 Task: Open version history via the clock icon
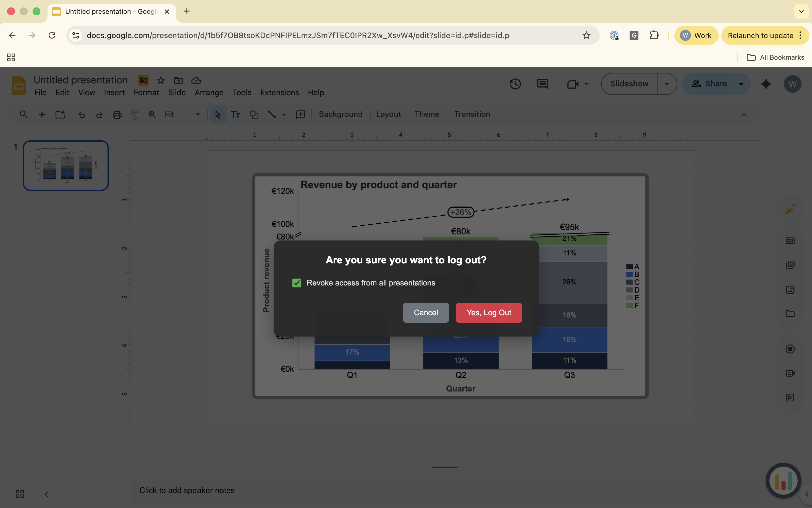[x=515, y=84]
